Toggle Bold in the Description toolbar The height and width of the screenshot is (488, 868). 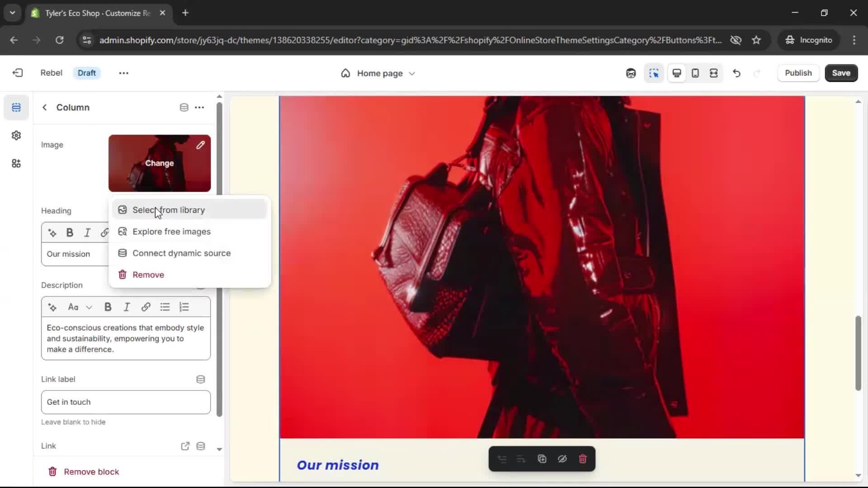coord(108,307)
